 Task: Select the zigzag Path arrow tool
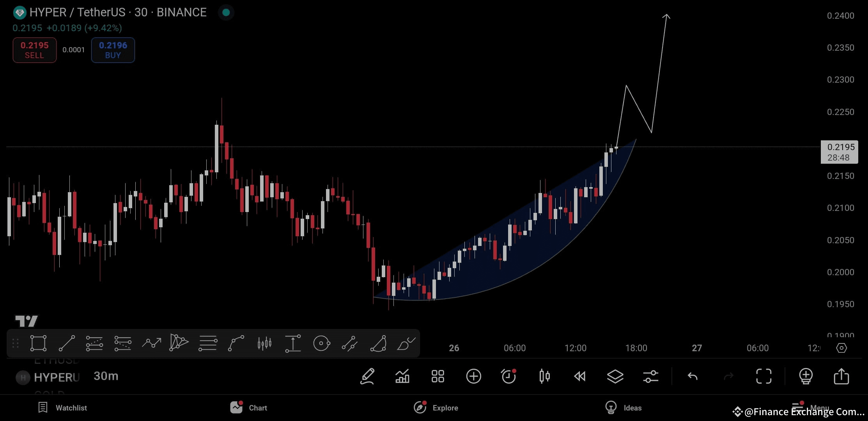151,343
